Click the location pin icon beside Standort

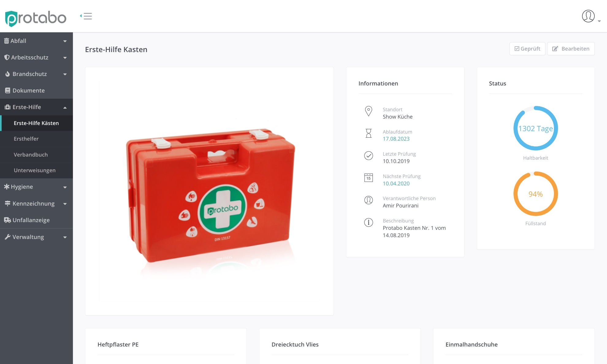coord(368,111)
